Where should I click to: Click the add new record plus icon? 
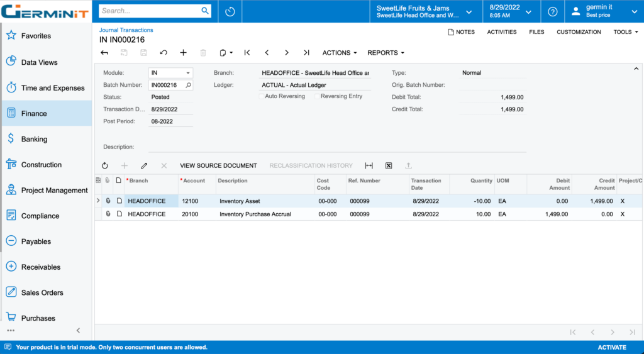[183, 53]
